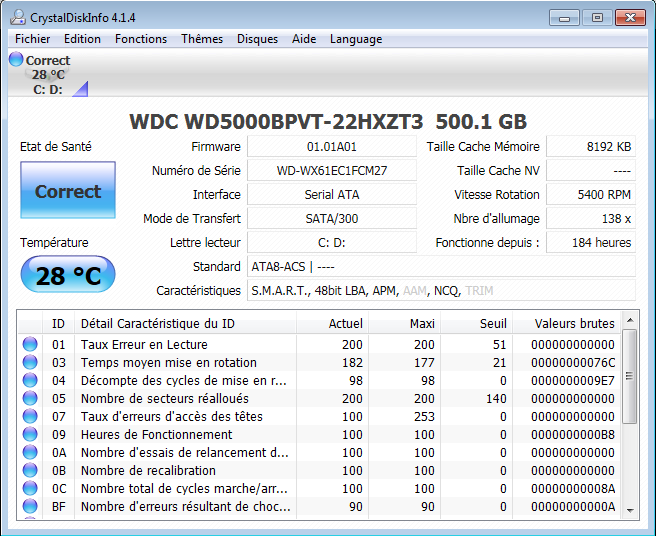656x536 pixels.
Task: Select Nombre d'essais de relancement row text
Action: (x=184, y=452)
